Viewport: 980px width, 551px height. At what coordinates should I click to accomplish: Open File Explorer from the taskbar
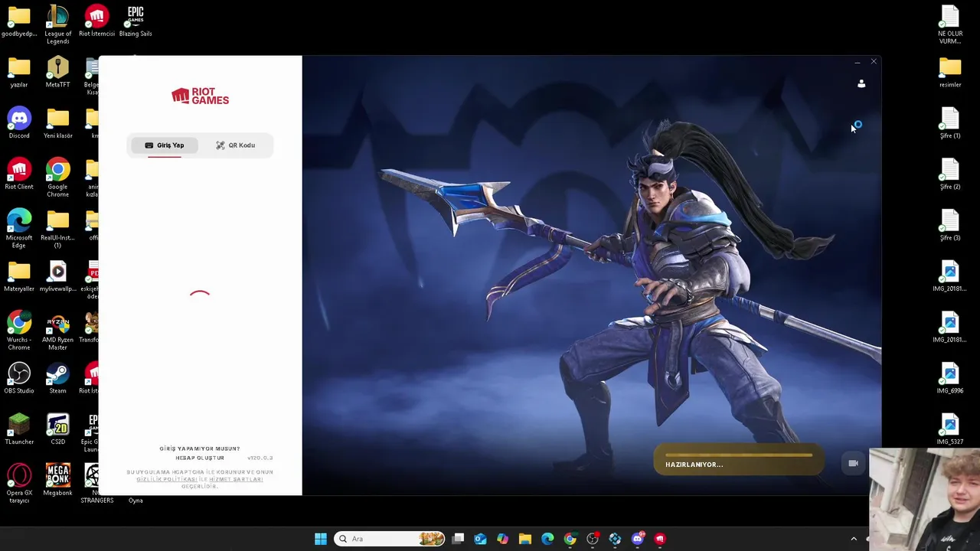coord(525,539)
